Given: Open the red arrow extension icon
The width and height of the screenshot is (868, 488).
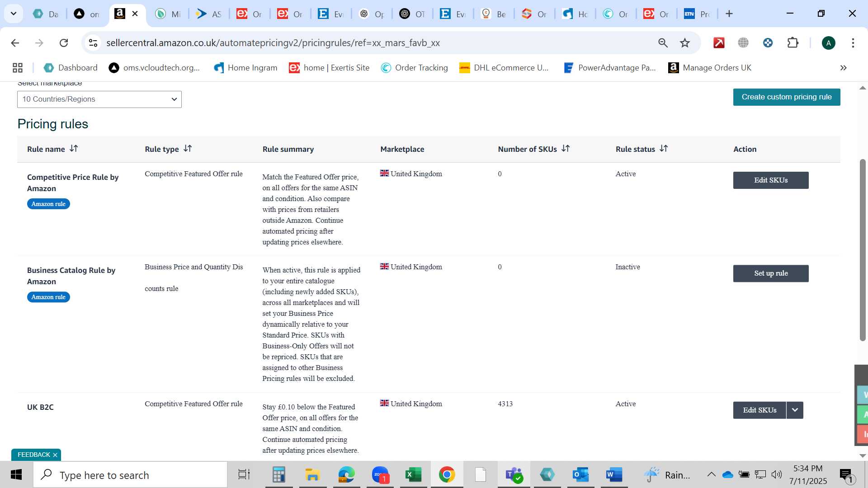Looking at the screenshot, I should tap(719, 43).
